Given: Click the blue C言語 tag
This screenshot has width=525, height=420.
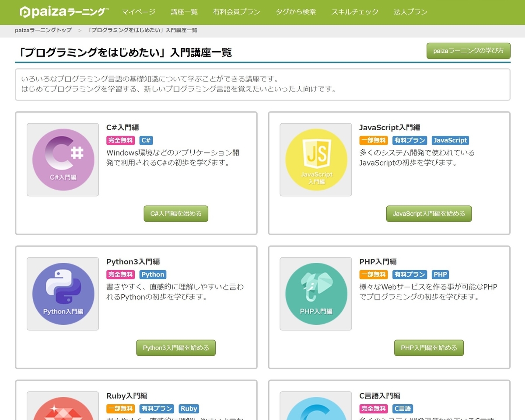Looking at the screenshot, I should 403,409.
